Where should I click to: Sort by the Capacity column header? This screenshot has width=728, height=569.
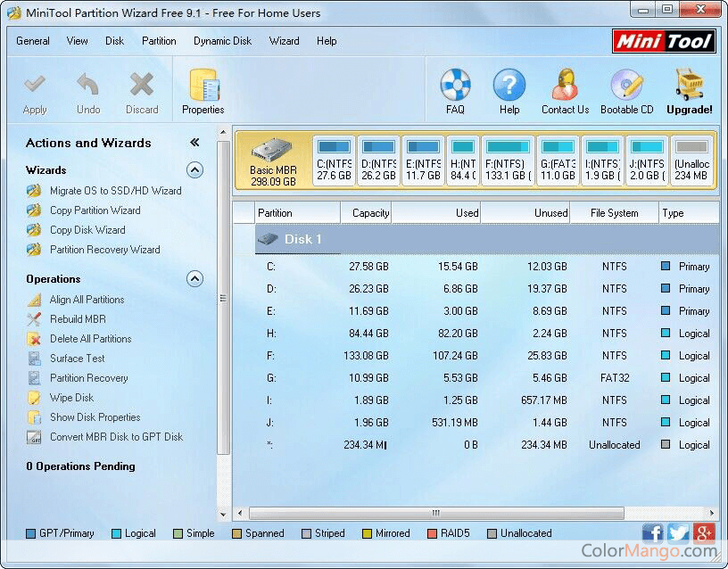[366, 213]
